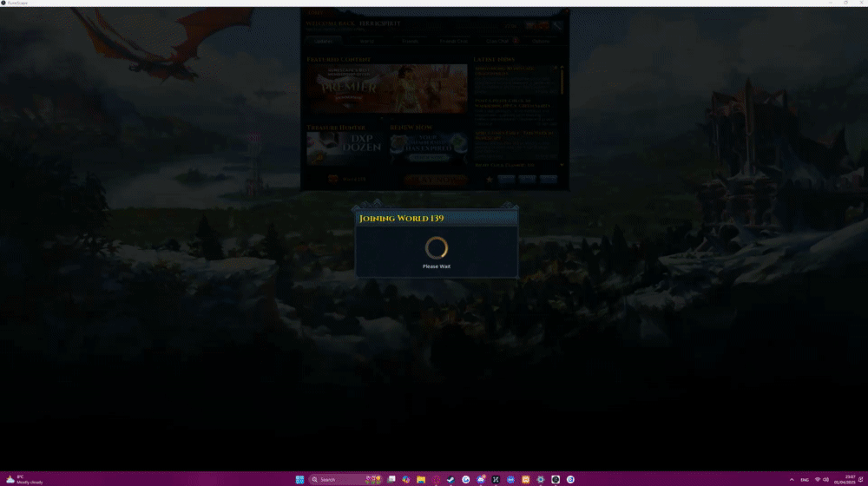Switch to the Updates lobby tab
868x486 pixels.
tap(323, 41)
